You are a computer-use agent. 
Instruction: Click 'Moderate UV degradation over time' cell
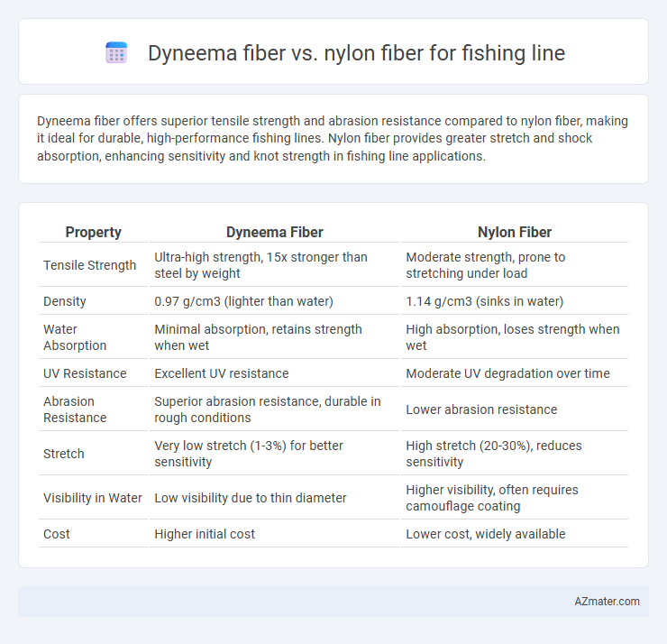click(x=515, y=373)
